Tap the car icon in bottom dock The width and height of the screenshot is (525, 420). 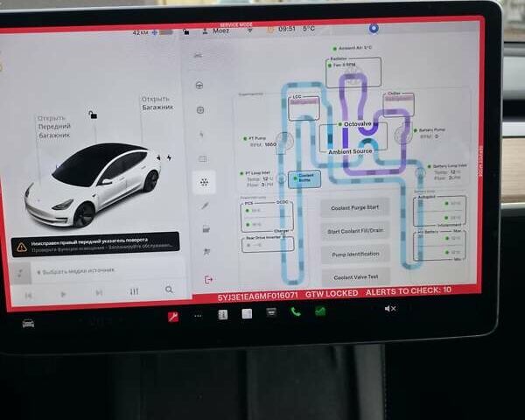click(28, 322)
